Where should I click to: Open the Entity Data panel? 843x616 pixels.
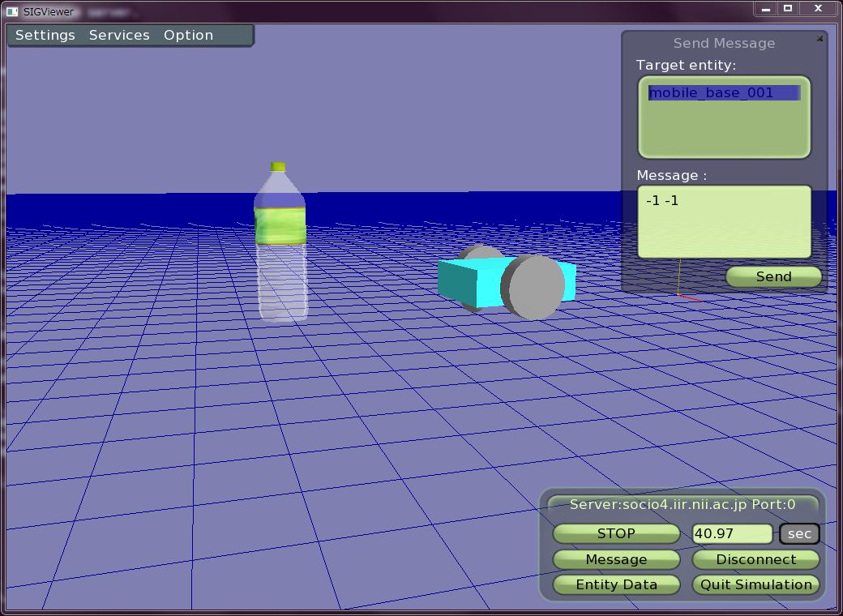coord(616,585)
